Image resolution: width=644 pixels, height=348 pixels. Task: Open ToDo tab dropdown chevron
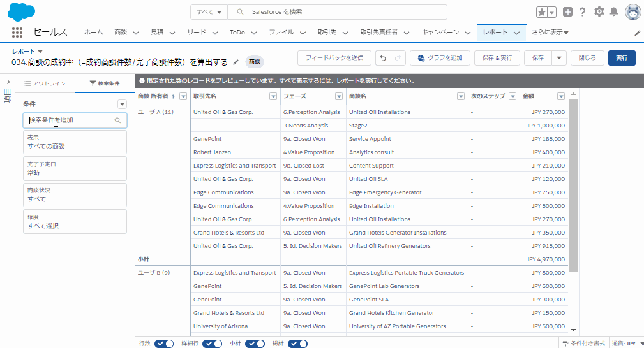(x=254, y=33)
